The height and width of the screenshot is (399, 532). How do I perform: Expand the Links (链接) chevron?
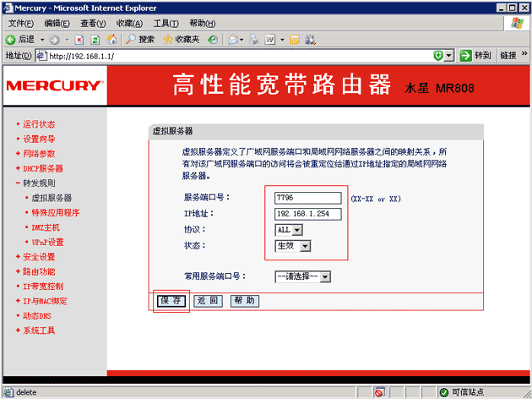point(524,54)
